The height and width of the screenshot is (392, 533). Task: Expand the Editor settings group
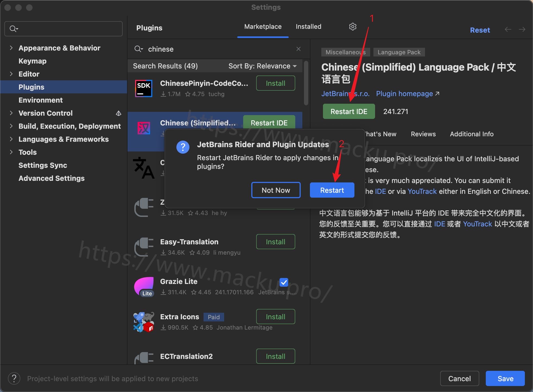pyautogui.click(x=11, y=74)
